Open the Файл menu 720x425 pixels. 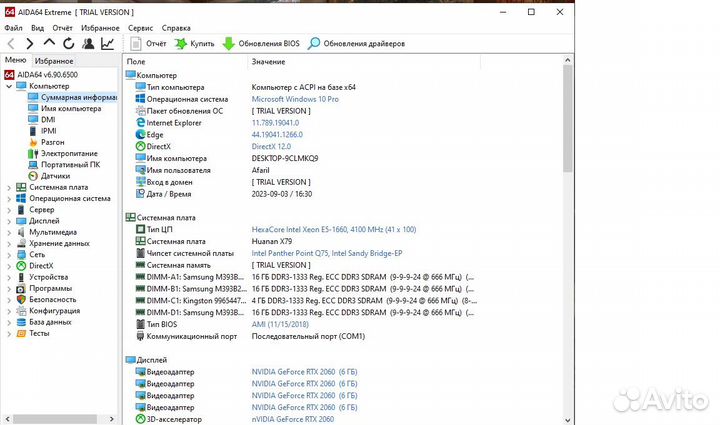click(x=13, y=28)
